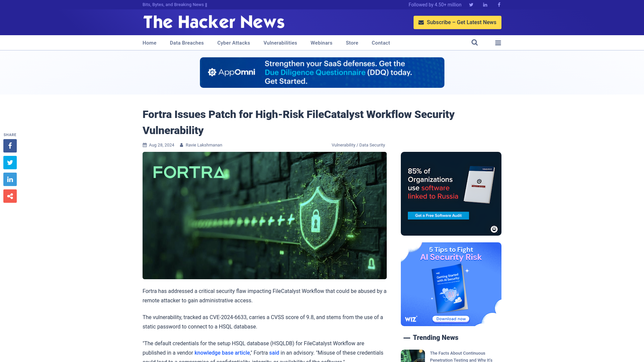Expand the Webinars dropdown menu
Image resolution: width=644 pixels, height=362 pixels.
(x=321, y=43)
